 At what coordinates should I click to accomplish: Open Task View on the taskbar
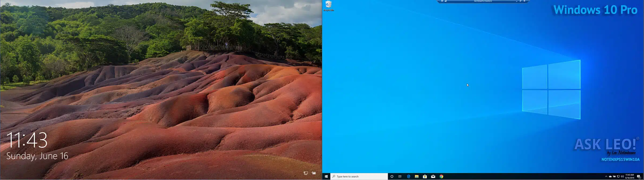pos(400,177)
